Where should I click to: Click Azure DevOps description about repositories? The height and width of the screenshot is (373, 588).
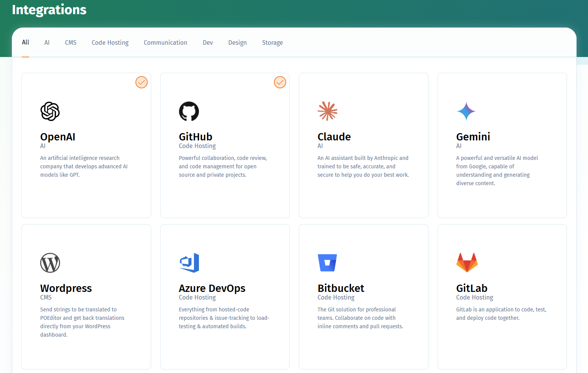[x=224, y=318]
